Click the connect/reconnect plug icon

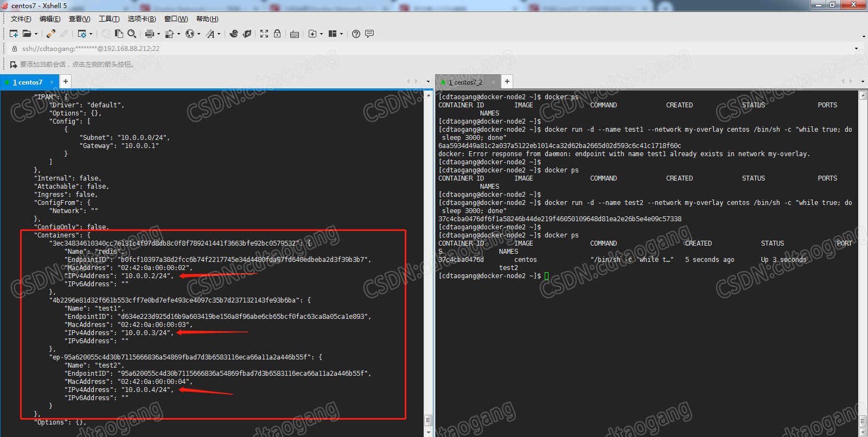[x=51, y=34]
